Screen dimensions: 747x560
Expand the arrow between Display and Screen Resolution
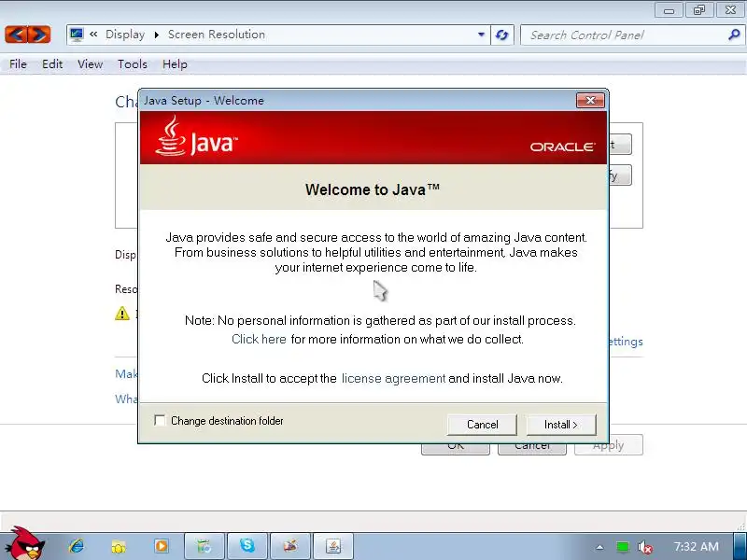156,35
